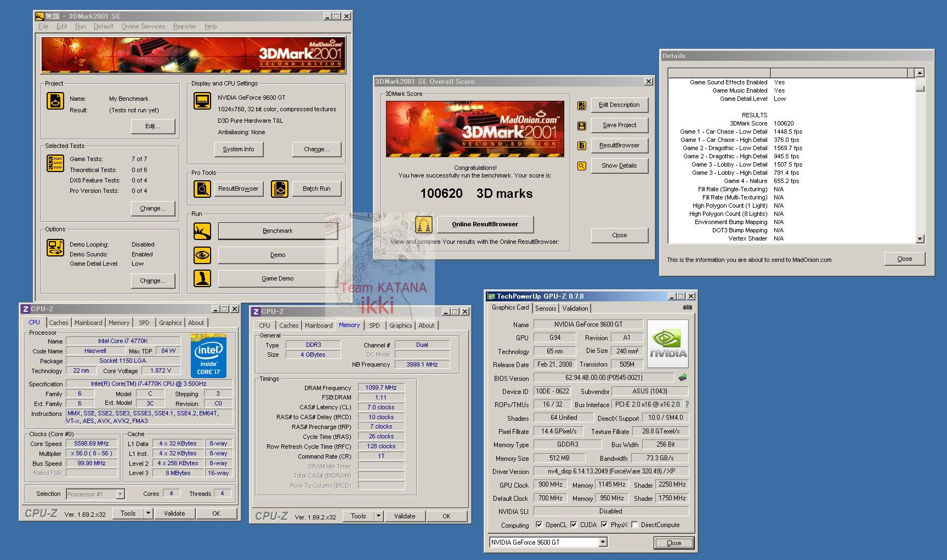Open the GPU selector dropdown in GPU-Z
This screenshot has width=947, height=560.
click(603, 542)
